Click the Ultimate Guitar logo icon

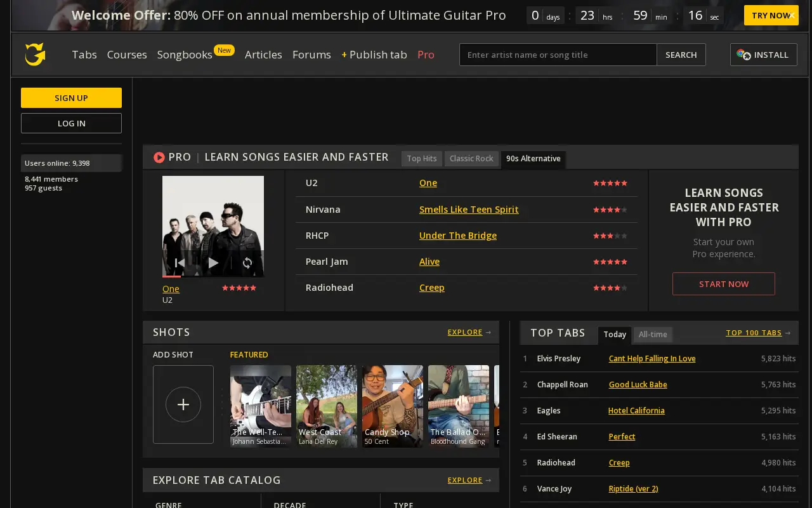click(35, 55)
